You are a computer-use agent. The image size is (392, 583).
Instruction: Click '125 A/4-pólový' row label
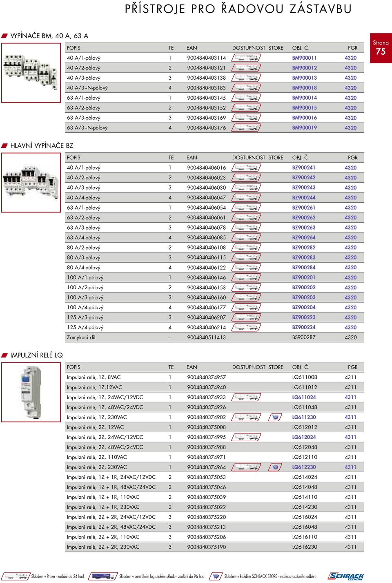[x=85, y=328]
